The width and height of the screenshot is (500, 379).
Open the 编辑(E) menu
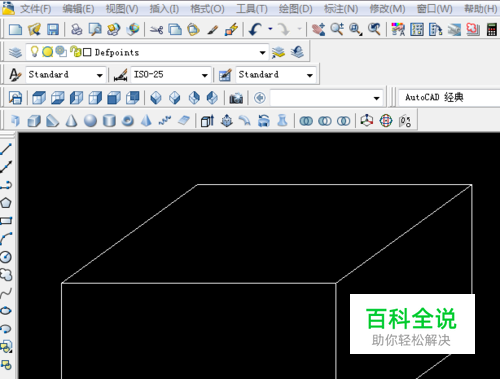[78, 9]
